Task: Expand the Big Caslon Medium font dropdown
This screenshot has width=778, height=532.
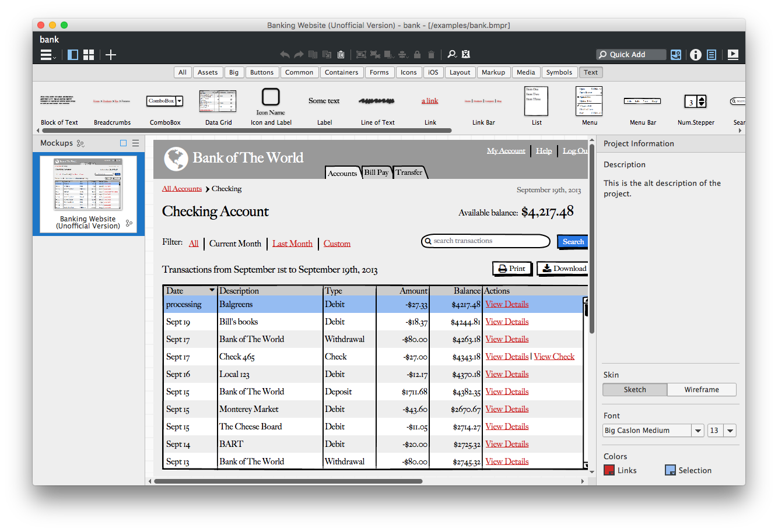Action: pos(698,431)
